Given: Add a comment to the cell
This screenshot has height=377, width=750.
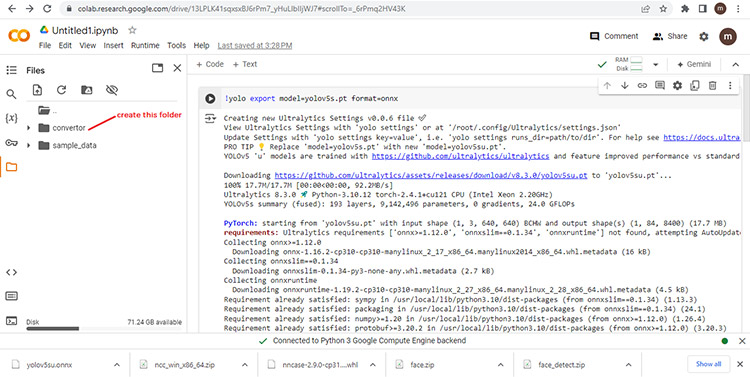Looking at the screenshot, I should point(660,86).
